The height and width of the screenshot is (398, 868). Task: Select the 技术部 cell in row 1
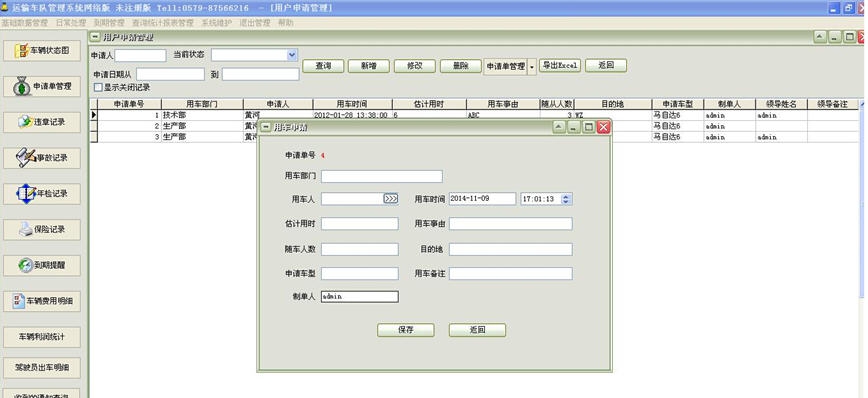pyautogui.click(x=202, y=115)
